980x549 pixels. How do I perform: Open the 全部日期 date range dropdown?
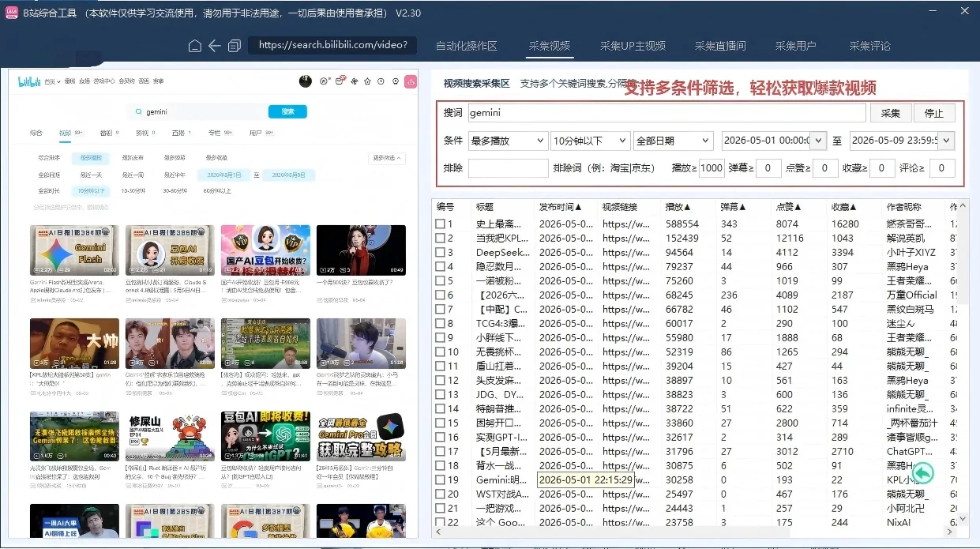pos(674,141)
